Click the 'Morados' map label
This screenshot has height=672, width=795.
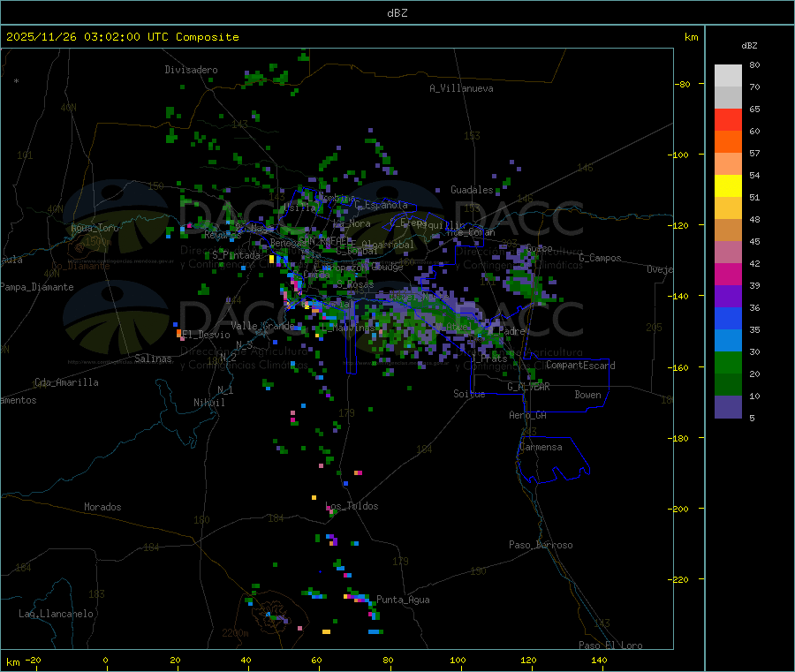point(102,507)
